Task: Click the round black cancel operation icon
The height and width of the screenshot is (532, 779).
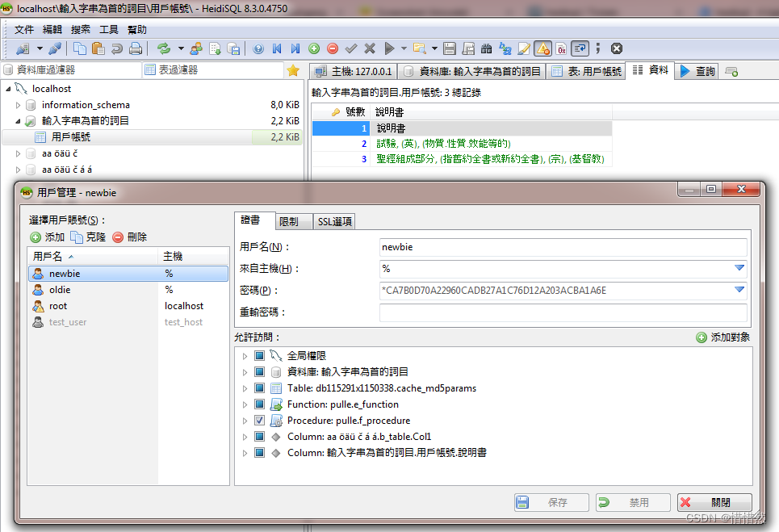Action: [x=617, y=48]
